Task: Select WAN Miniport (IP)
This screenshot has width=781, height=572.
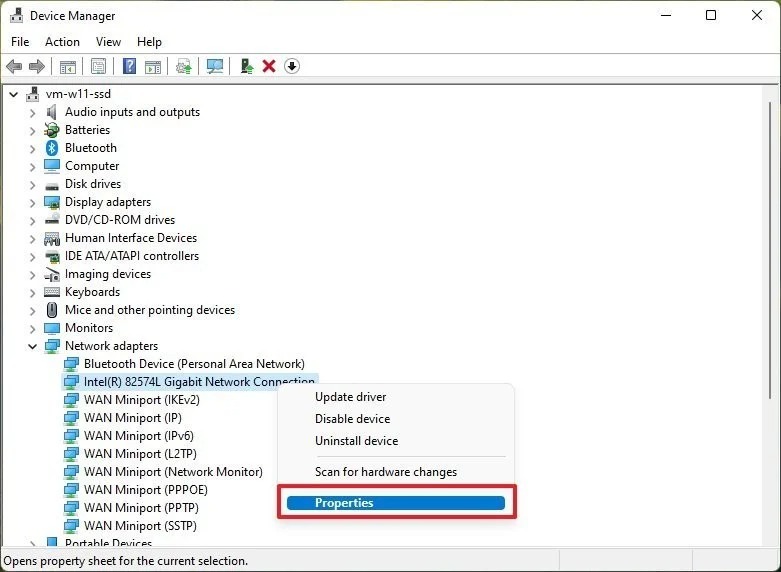Action: [x=132, y=418]
